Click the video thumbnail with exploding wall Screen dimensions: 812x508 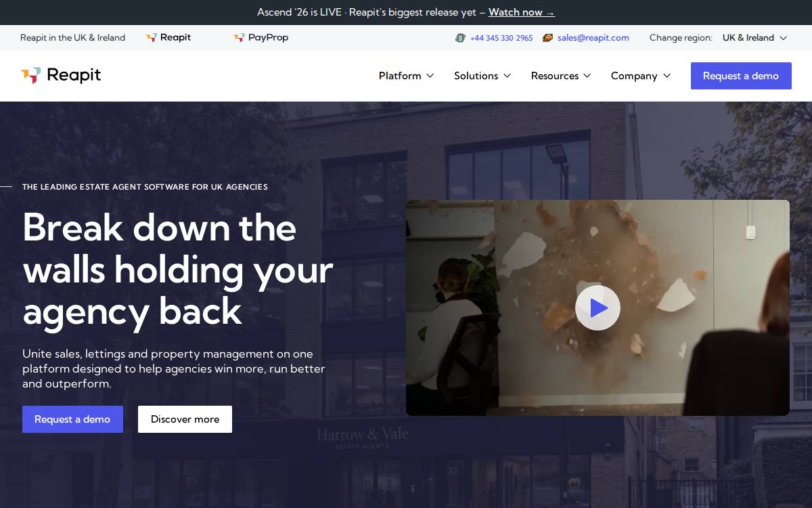click(x=597, y=308)
